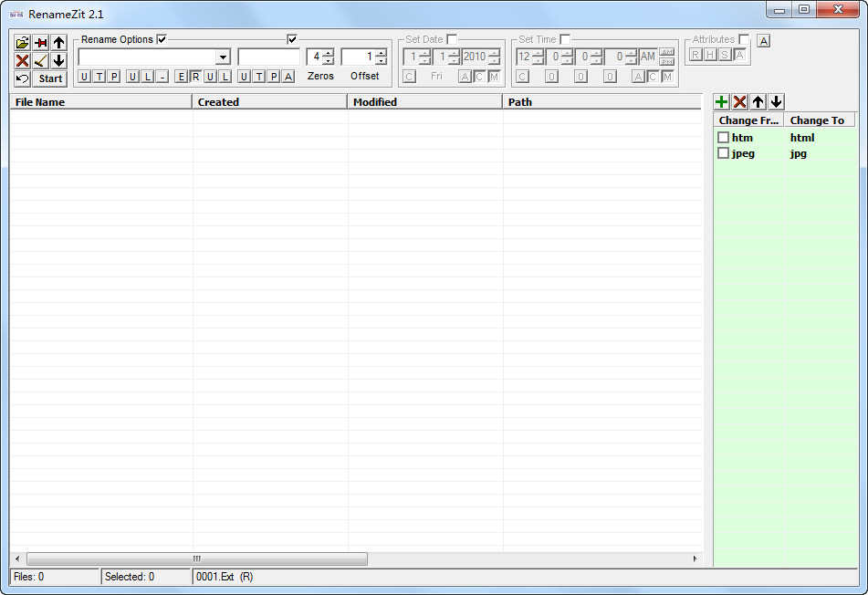
Task: Click the A button right of the Attributes group
Action: coord(763,40)
